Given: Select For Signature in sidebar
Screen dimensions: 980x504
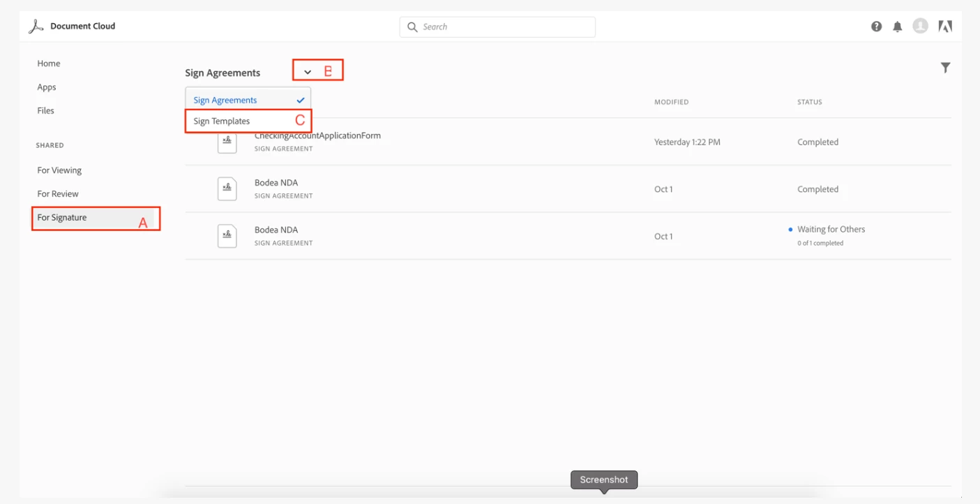Looking at the screenshot, I should click(94, 218).
